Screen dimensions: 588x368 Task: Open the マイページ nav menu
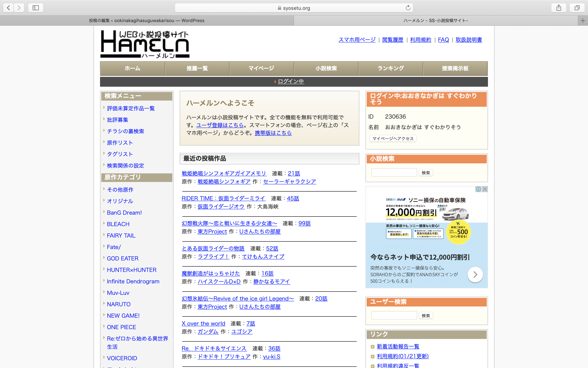click(262, 68)
